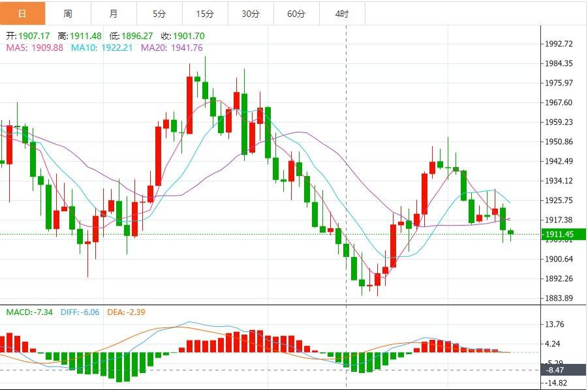Click the 1984.35 price axis label

tap(559, 63)
